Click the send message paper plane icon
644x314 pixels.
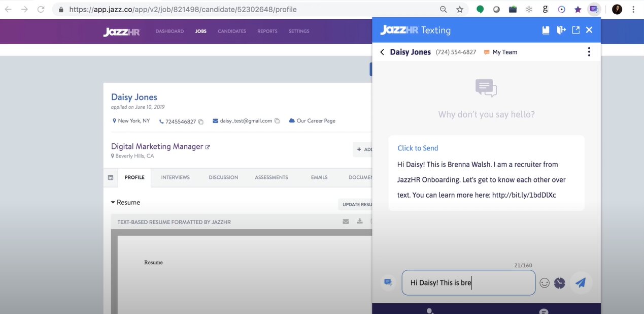[x=581, y=283]
